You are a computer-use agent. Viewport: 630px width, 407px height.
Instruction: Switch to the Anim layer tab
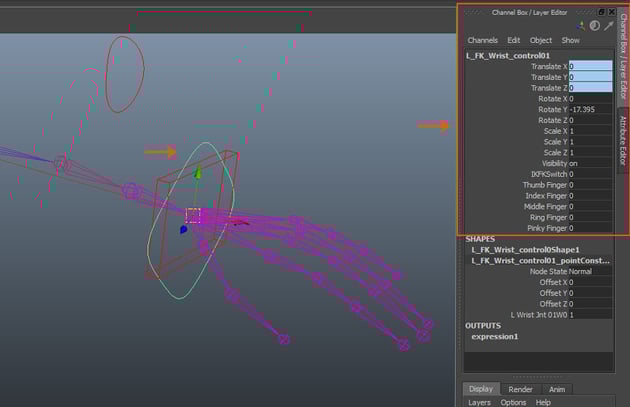pyautogui.click(x=555, y=389)
